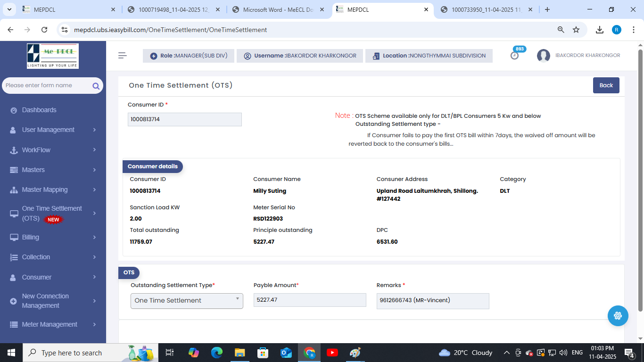The width and height of the screenshot is (644, 362).
Task: Switch to the 1000733950_11-04-2025 tab
Action: [487, 9]
